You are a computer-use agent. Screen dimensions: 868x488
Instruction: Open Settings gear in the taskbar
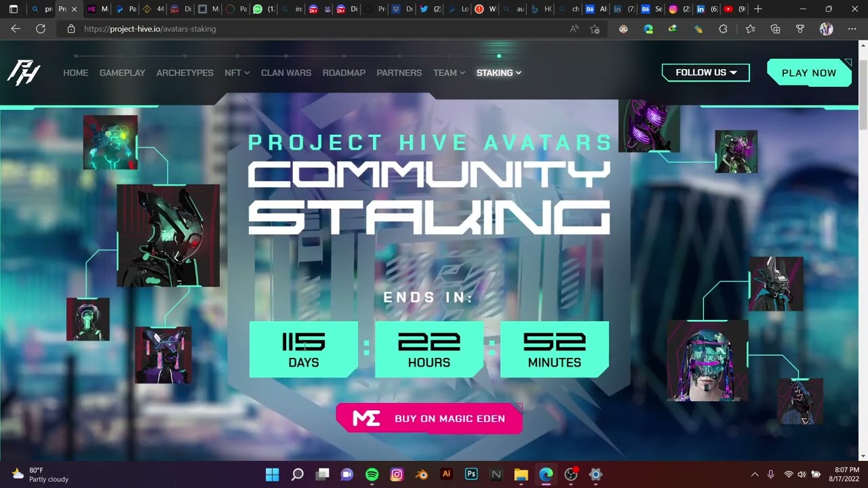pyautogui.click(x=595, y=474)
